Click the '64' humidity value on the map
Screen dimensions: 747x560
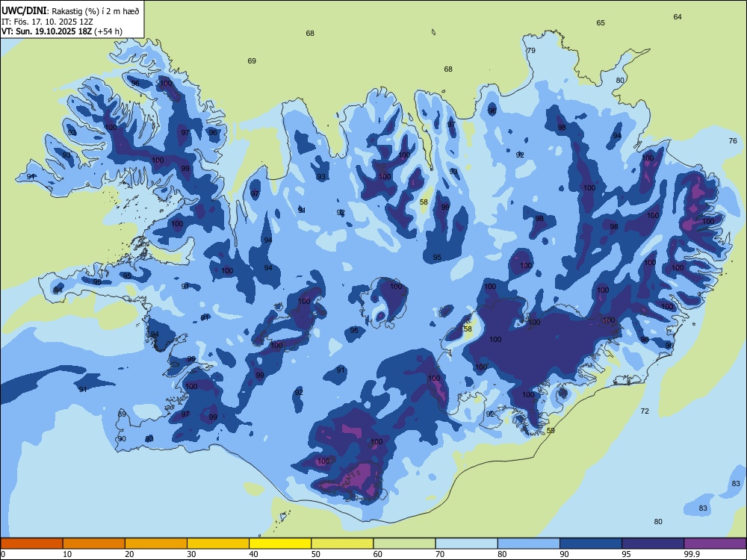[678, 16]
